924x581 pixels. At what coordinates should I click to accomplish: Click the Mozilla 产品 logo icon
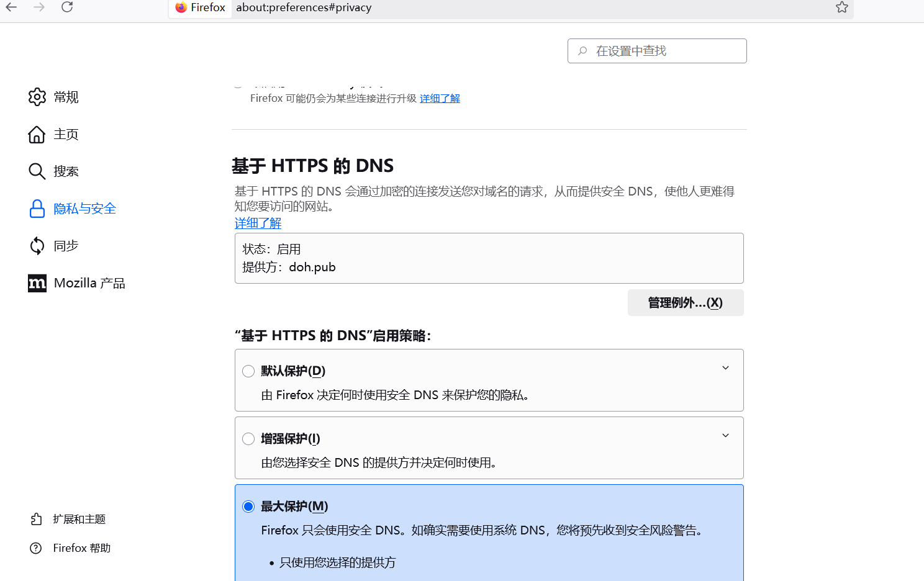pos(37,283)
